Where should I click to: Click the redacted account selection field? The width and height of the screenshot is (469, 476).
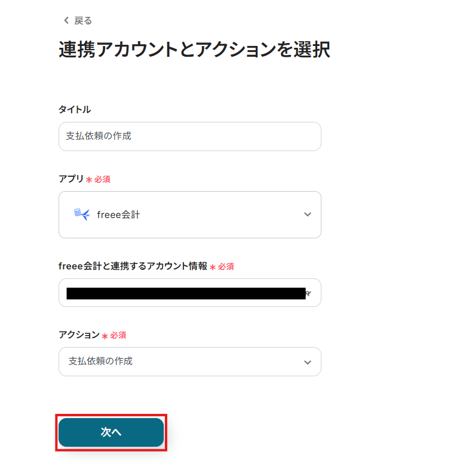(x=185, y=293)
